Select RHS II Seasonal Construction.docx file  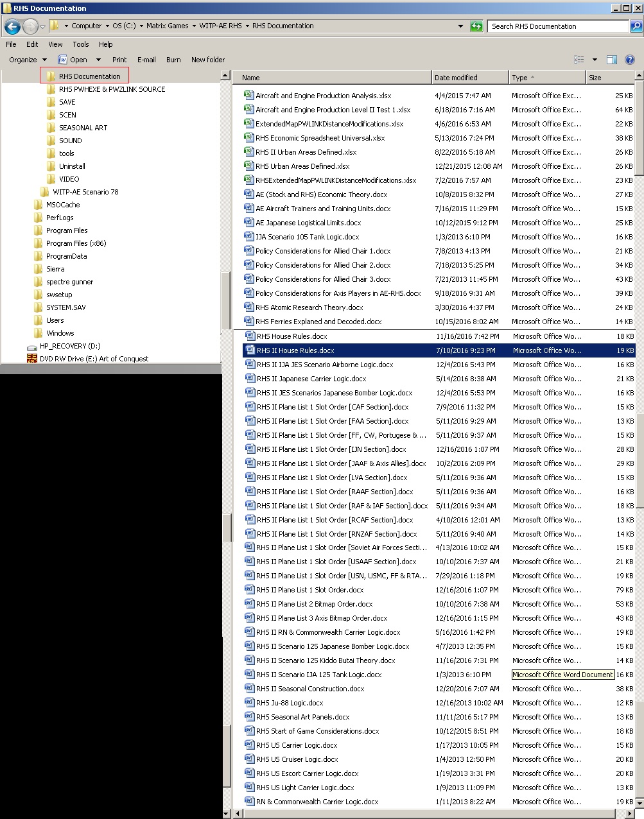pos(439,689)
